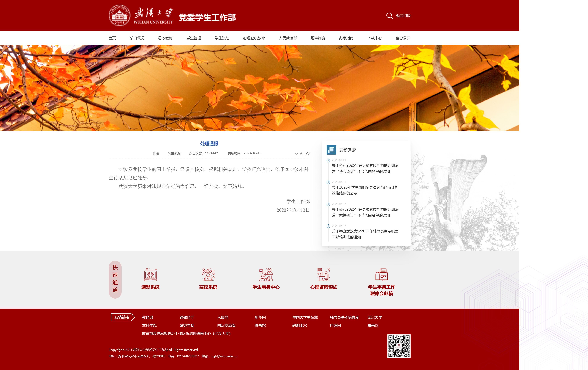Reset font size with middle A
The image size is (588, 370).
[x=301, y=154]
